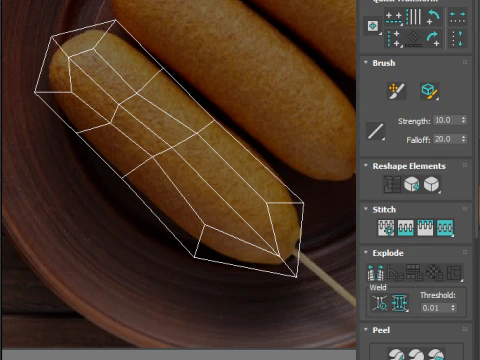The image size is (480, 360).
Task: Click the panel's vertical scrollbar
Action: (x=478, y=120)
